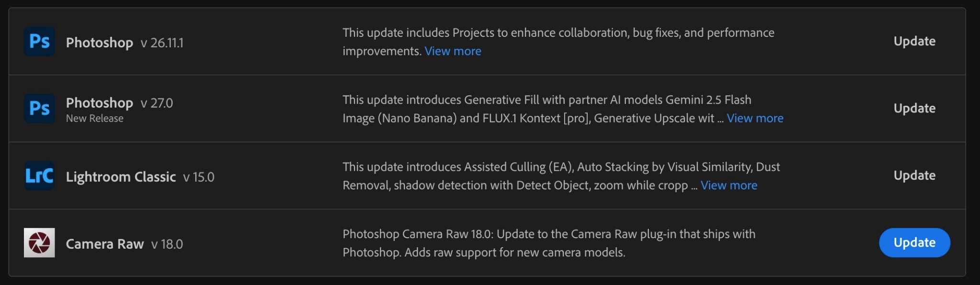Open View more for Photoshop 26.11.1 notes
Screen dimensions: 980x285
[x=453, y=51]
